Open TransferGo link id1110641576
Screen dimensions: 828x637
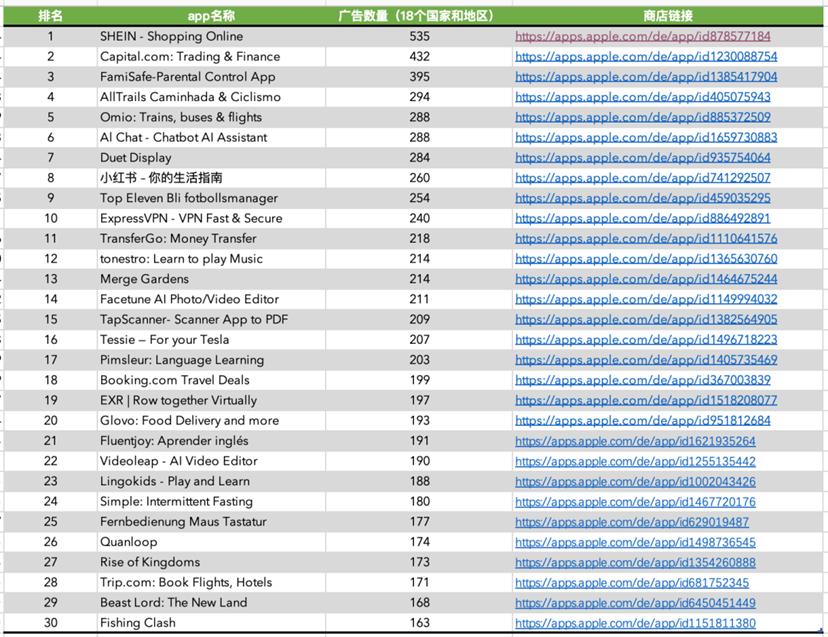(x=646, y=239)
